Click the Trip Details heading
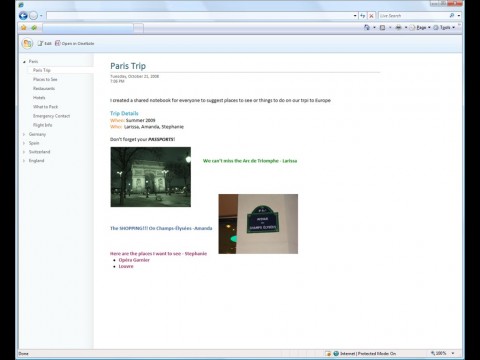The width and height of the screenshot is (480, 360). pos(124,113)
